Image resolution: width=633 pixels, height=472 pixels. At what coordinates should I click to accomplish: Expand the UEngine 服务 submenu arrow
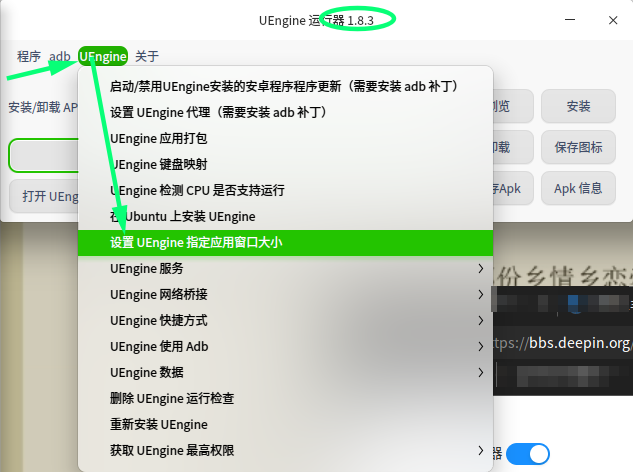(x=480, y=269)
